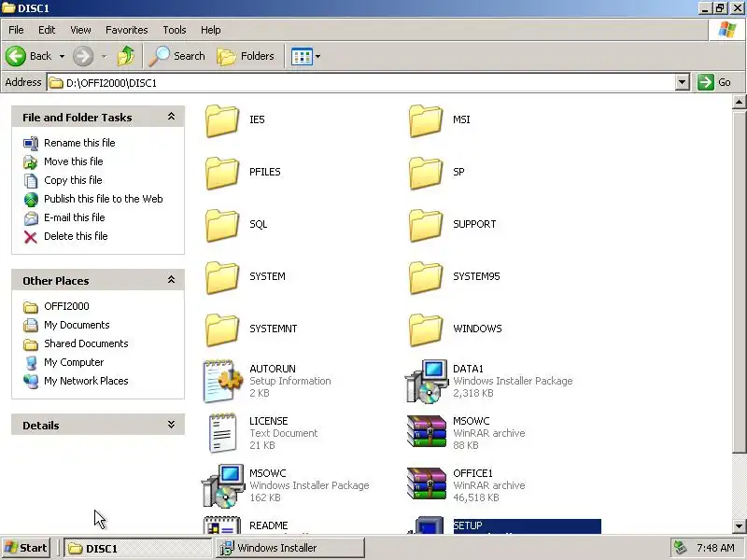The width and height of the screenshot is (747, 560).
Task: Open the Tools menu
Action: (175, 30)
